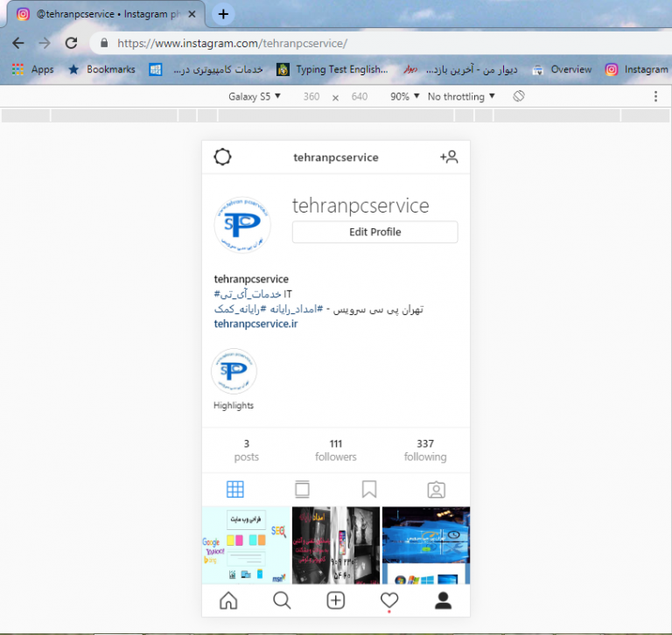Screen dimensions: 672x635
Task: Open the tehranpcservice.ir website link
Action: click(x=255, y=324)
